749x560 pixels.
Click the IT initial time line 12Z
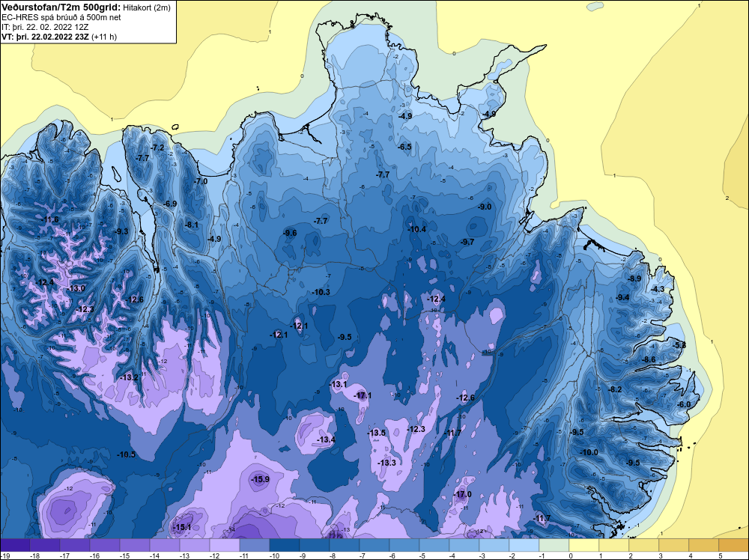45,27
